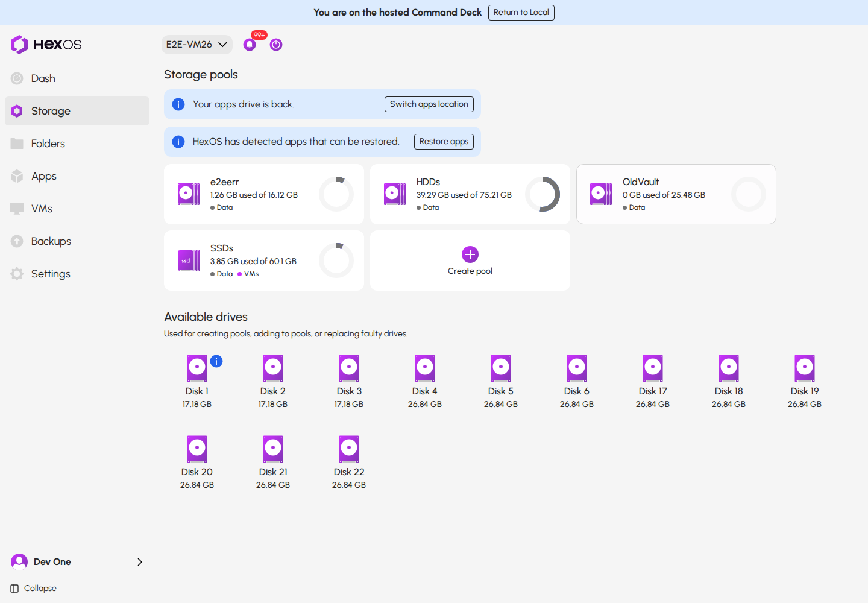868x603 pixels.
Task: Show the info badge on Disk 1
Action: (216, 361)
